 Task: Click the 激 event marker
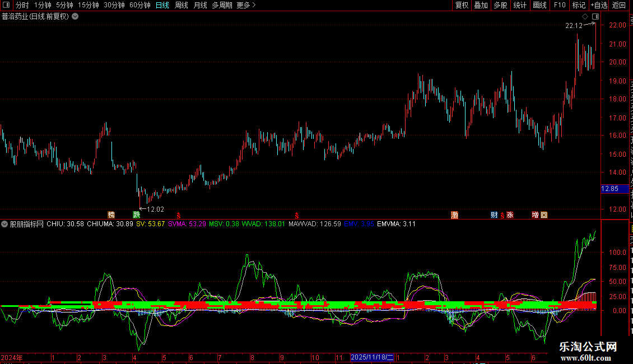454,215
